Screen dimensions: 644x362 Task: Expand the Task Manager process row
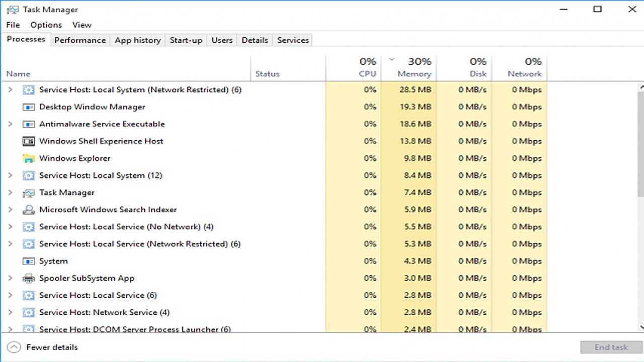coord(10,192)
